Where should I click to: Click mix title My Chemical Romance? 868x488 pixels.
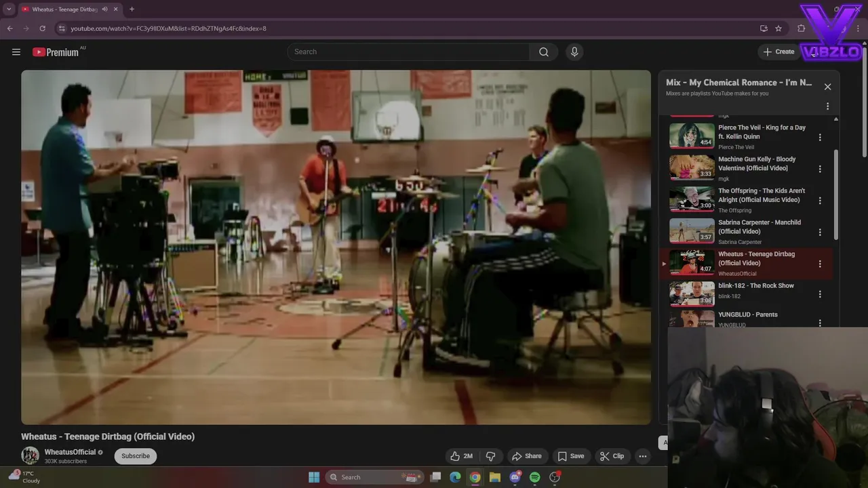pos(738,83)
